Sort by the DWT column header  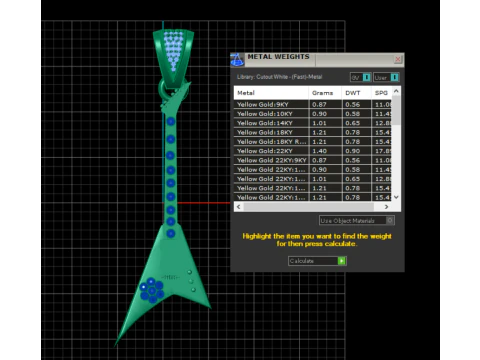coord(356,93)
